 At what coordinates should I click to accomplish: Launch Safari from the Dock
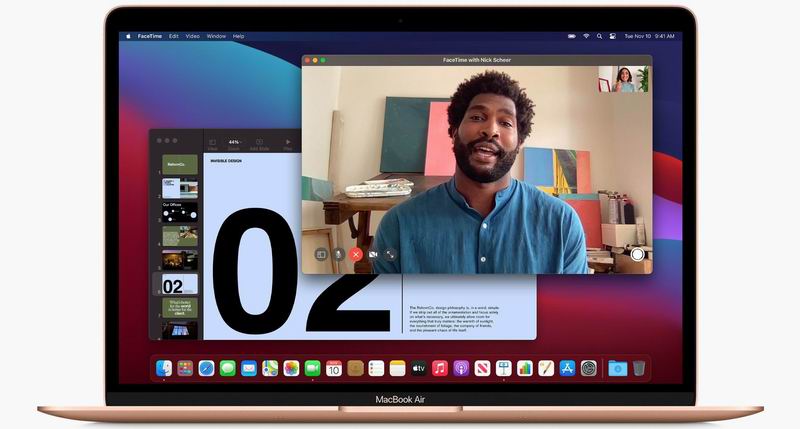pyautogui.click(x=206, y=369)
